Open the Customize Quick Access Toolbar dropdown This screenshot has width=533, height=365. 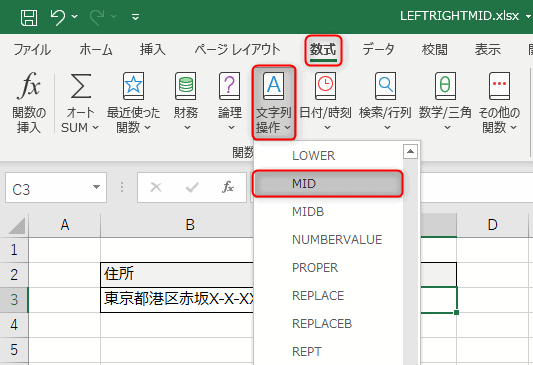tap(136, 17)
